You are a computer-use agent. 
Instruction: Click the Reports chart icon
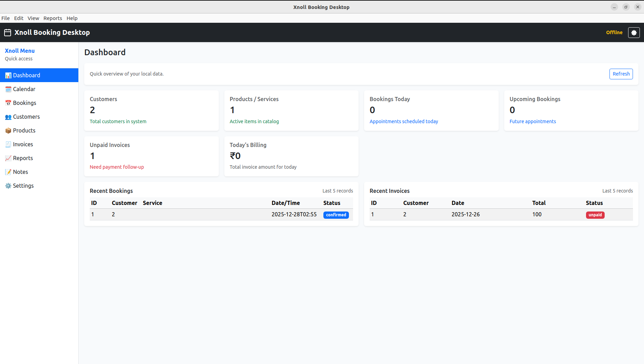[8, 158]
